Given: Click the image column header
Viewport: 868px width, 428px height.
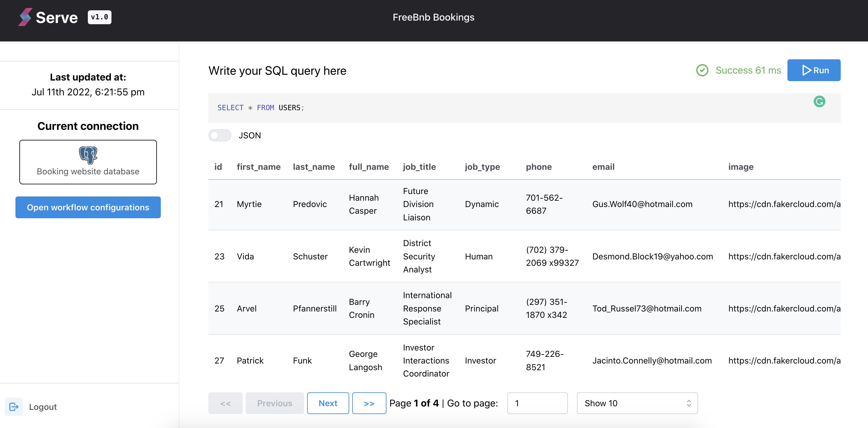Looking at the screenshot, I should tap(740, 167).
